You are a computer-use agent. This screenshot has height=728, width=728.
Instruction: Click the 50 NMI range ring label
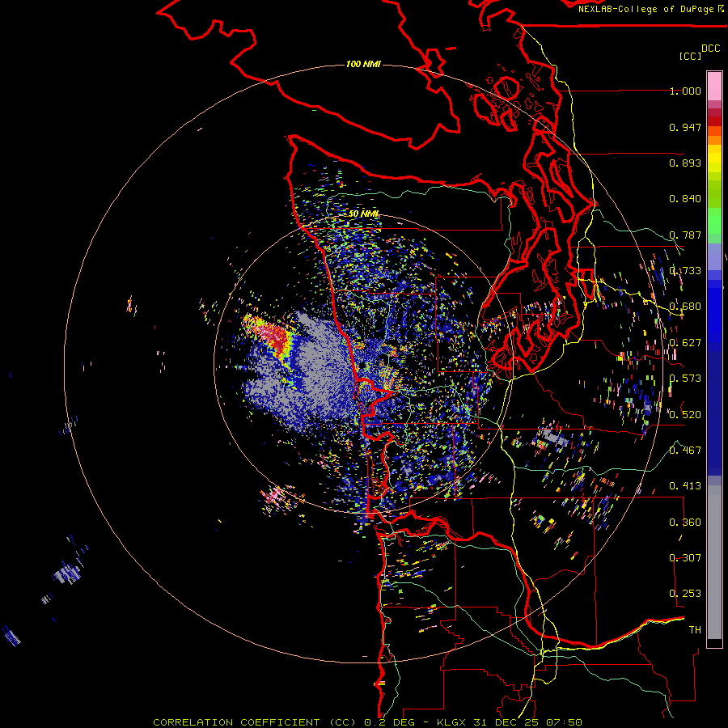click(x=363, y=214)
